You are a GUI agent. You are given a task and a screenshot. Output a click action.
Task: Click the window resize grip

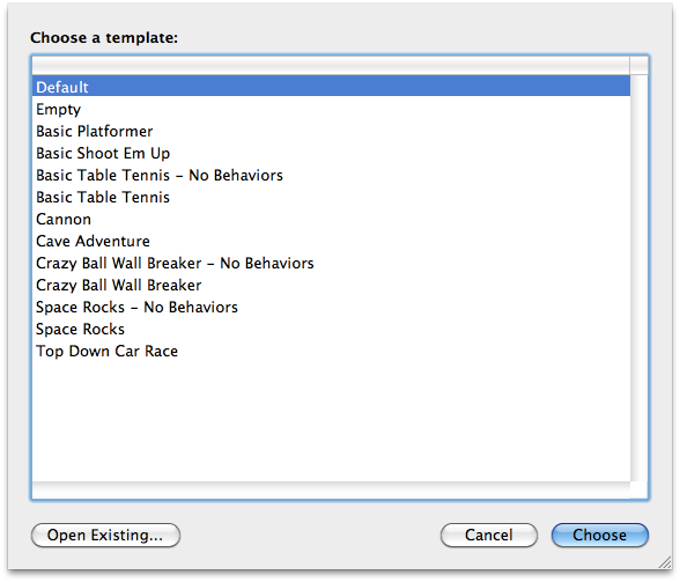click(x=664, y=565)
